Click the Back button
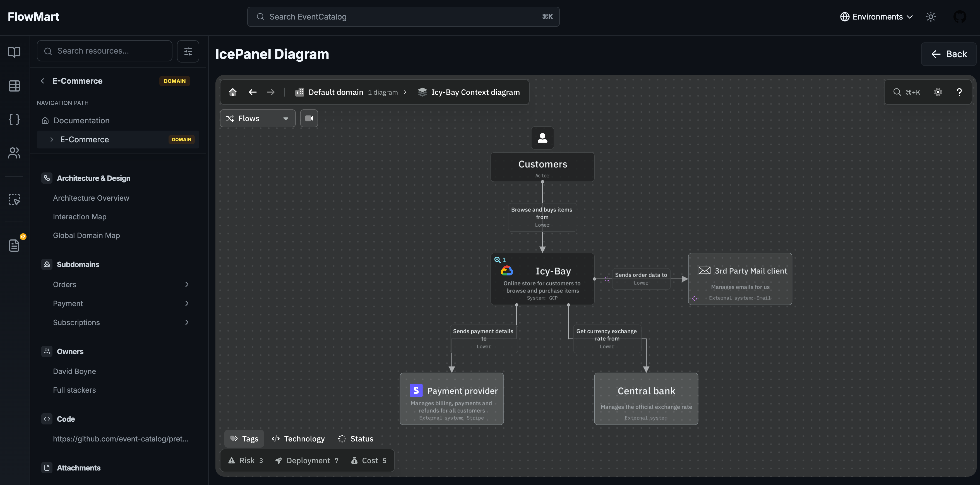 tap(949, 54)
